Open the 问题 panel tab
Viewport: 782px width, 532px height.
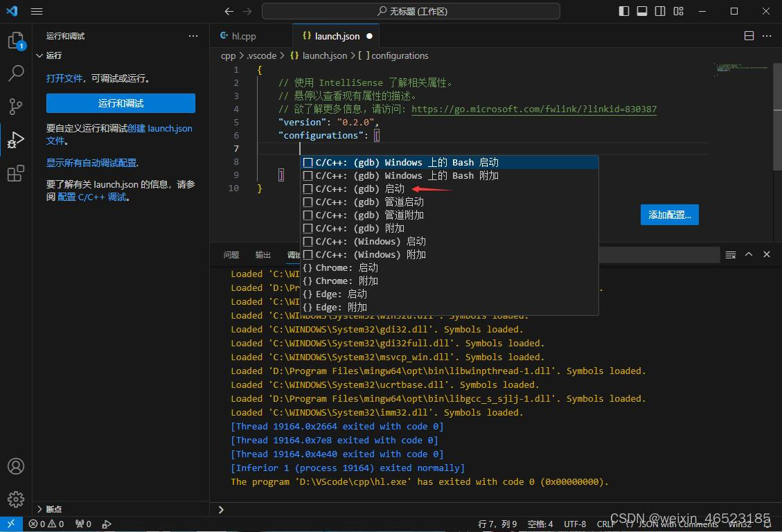click(x=231, y=254)
